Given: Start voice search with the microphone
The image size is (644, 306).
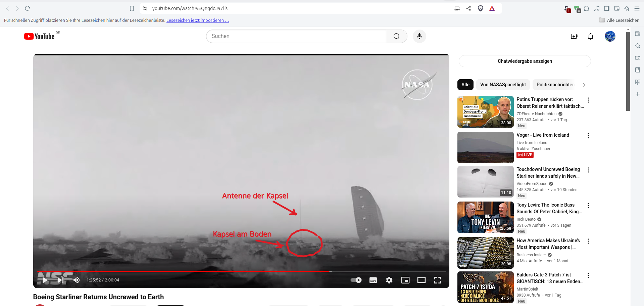Looking at the screenshot, I should [419, 36].
